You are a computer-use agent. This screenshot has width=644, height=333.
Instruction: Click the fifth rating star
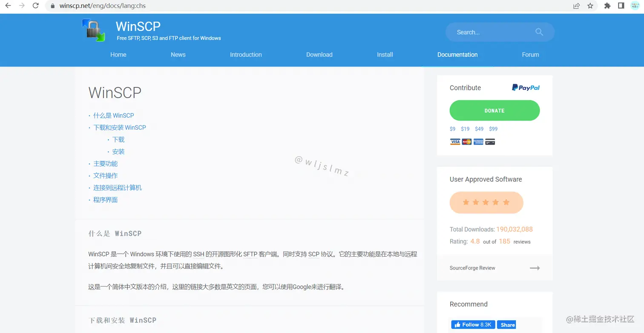click(x=506, y=203)
